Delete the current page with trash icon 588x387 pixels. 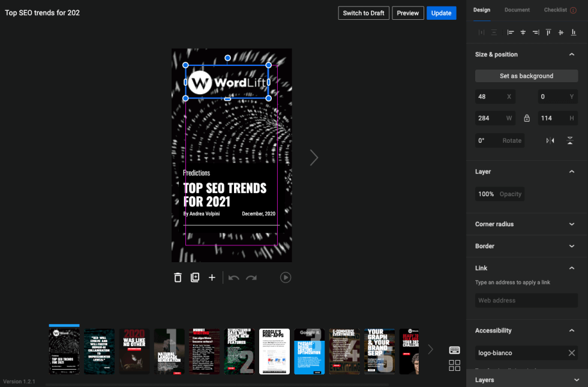(x=178, y=277)
